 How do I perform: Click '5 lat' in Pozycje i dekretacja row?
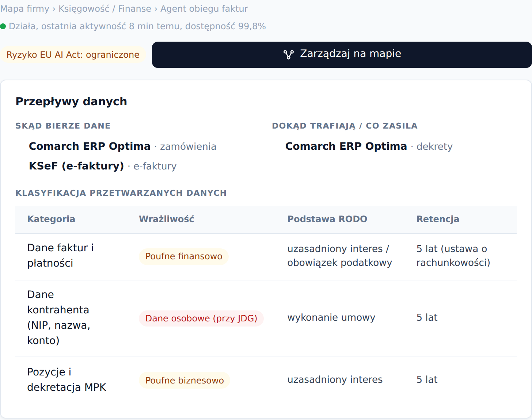click(427, 380)
